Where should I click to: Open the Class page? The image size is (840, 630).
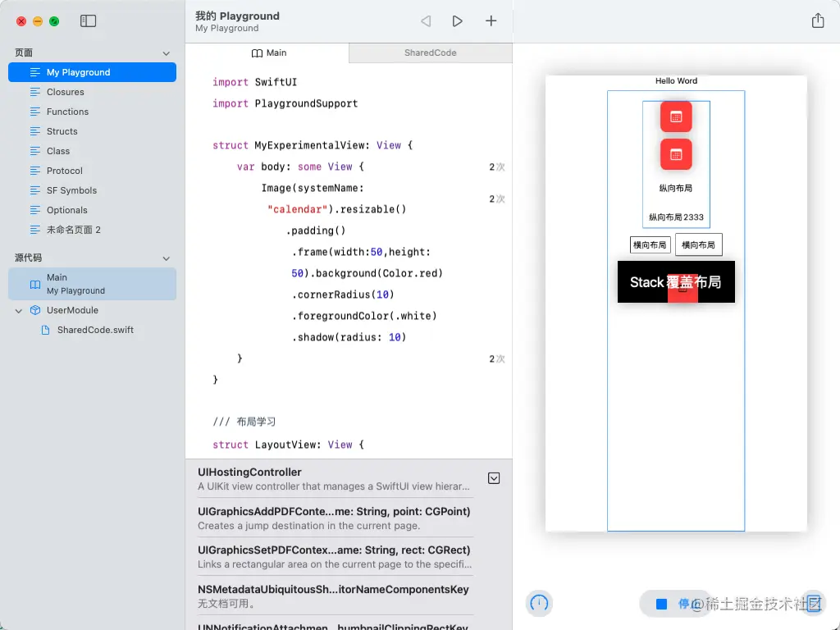(x=92, y=151)
